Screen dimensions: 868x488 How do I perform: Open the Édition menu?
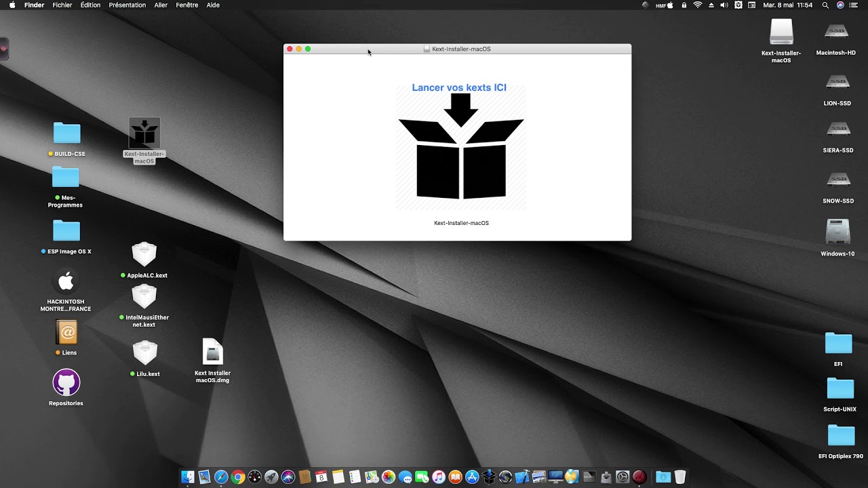pos(90,5)
